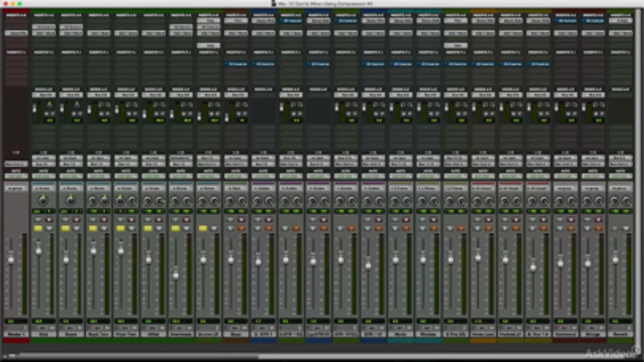Grab the master strip volume fader
The image size is (644, 362).
coord(11,260)
